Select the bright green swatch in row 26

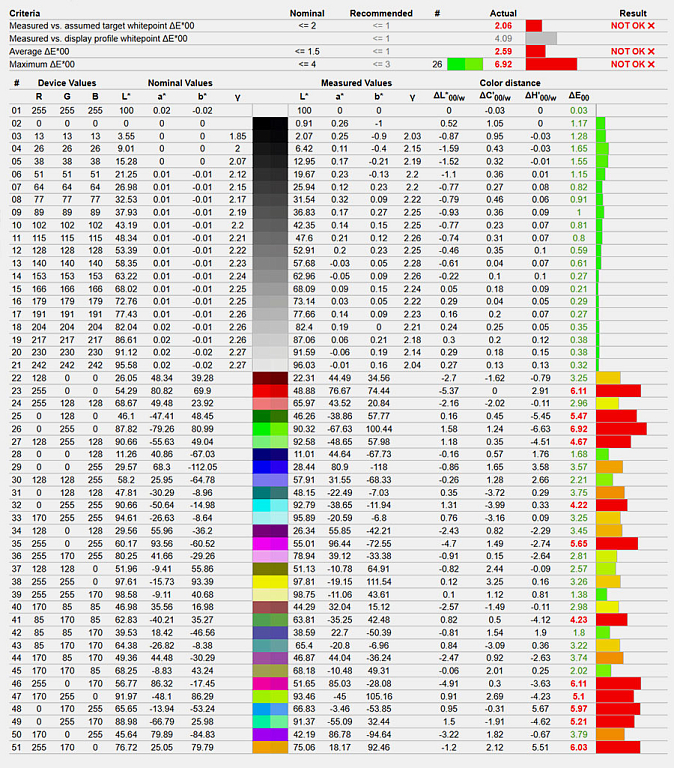[270, 427]
